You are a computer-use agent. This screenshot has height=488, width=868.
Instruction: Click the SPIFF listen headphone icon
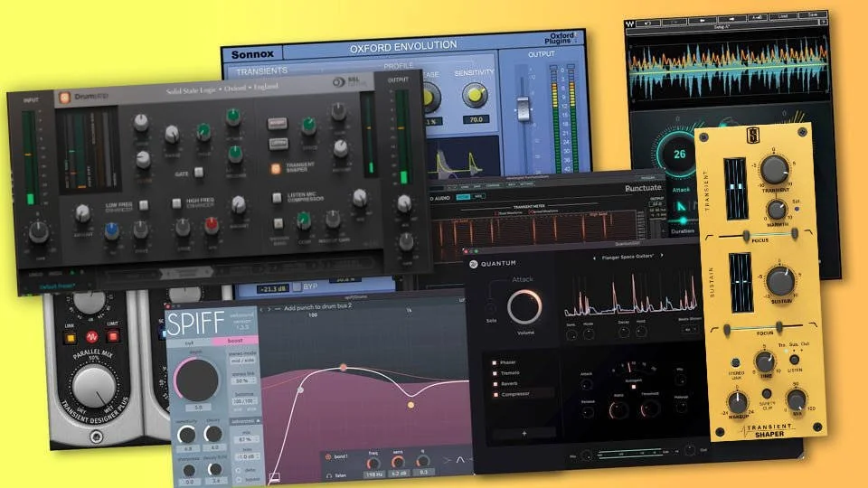329,475
